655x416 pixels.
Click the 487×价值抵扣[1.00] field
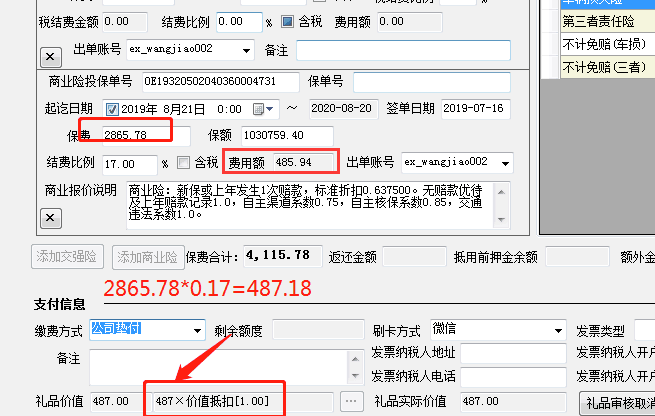click(243, 402)
